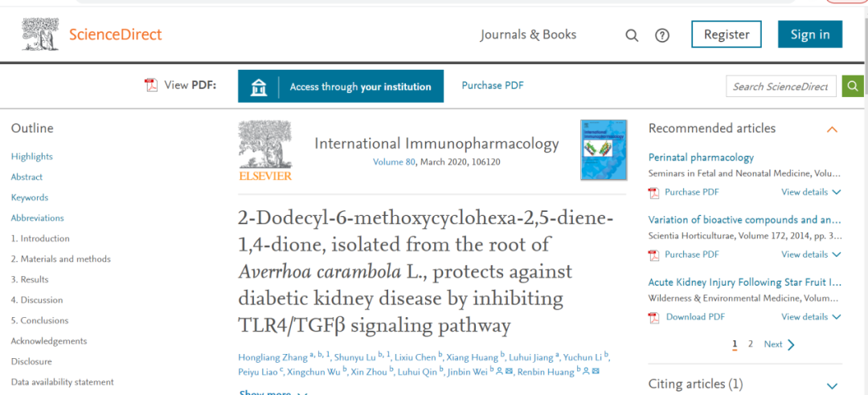Click Access through your institution
The image size is (868, 395).
click(341, 87)
